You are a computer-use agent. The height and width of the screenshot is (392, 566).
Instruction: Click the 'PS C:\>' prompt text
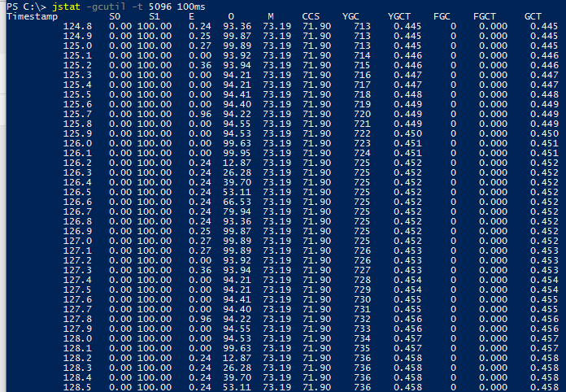(x=26, y=7)
